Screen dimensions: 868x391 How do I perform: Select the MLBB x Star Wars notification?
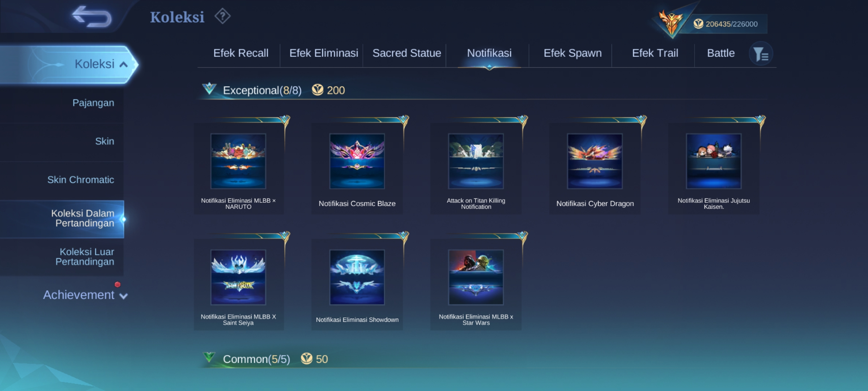(476, 278)
